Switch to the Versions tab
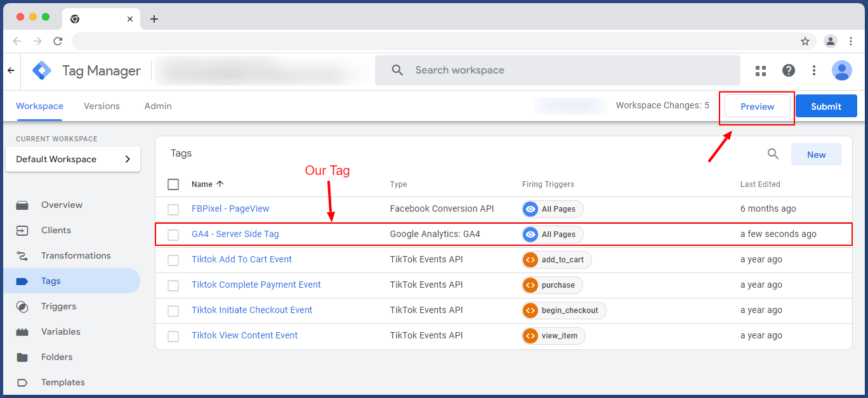 102,106
